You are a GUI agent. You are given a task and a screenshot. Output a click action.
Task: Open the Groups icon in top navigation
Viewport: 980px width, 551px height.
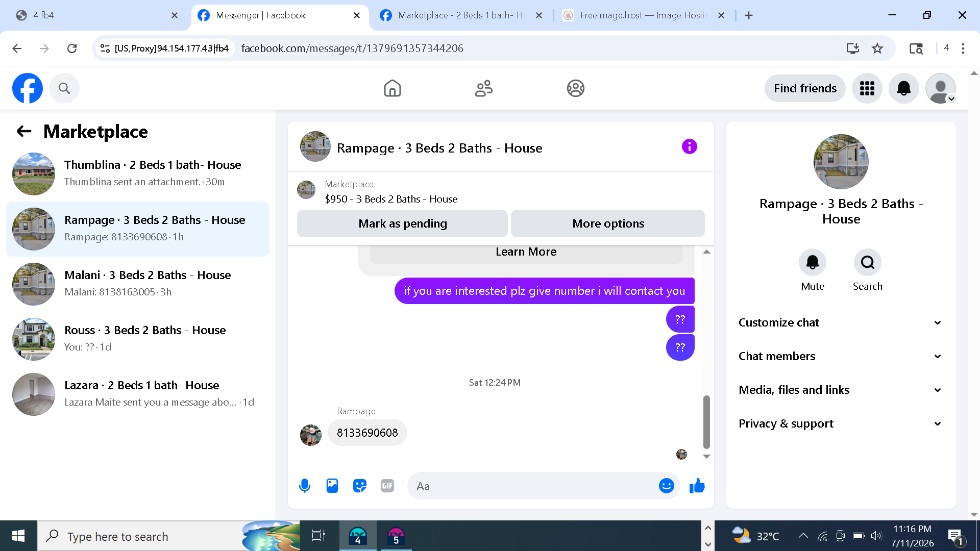tap(575, 88)
